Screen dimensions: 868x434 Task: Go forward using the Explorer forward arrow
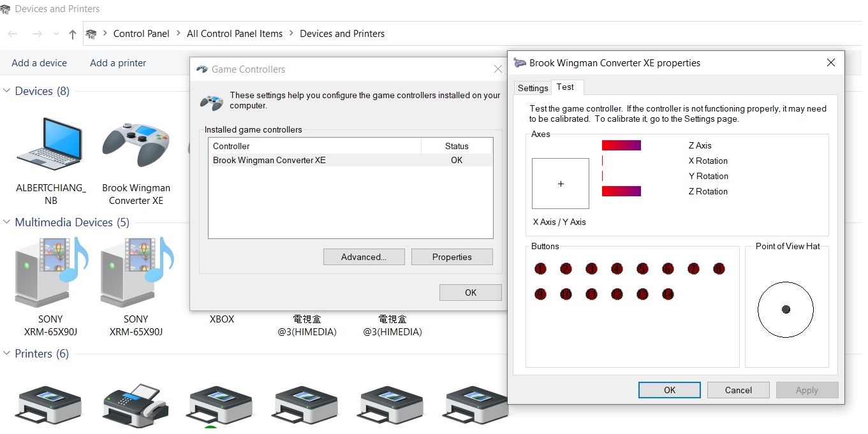click(37, 34)
